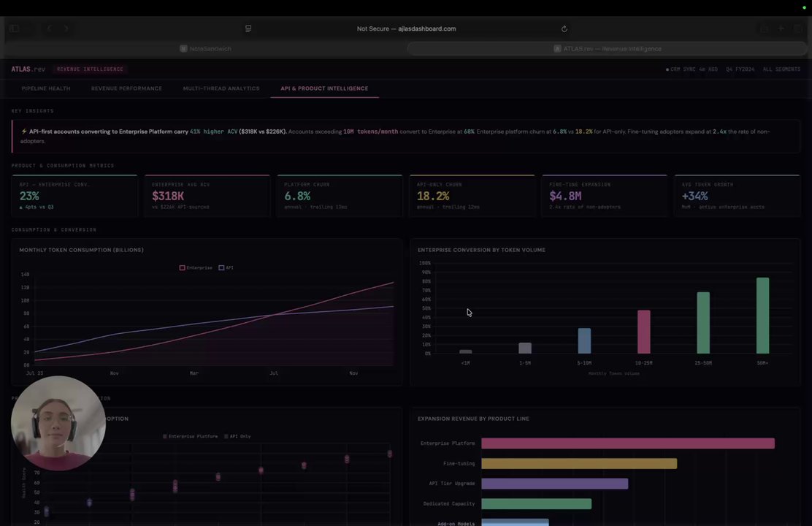Screen dimensions: 812x526
Task: Show the tab overview icon
Action: (798, 28)
